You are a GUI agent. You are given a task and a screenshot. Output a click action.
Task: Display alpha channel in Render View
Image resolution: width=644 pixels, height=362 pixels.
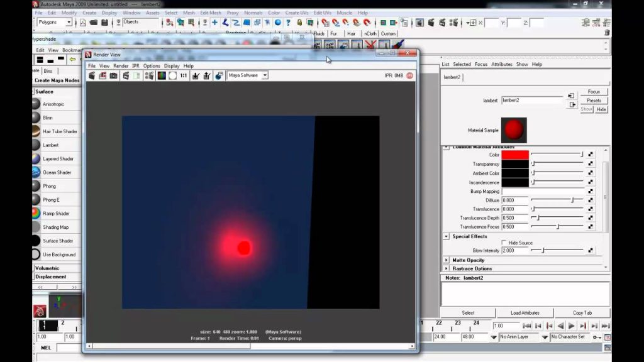pyautogui.click(x=172, y=75)
